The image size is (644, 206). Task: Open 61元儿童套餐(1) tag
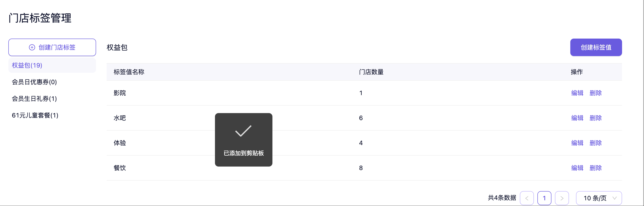(x=35, y=115)
